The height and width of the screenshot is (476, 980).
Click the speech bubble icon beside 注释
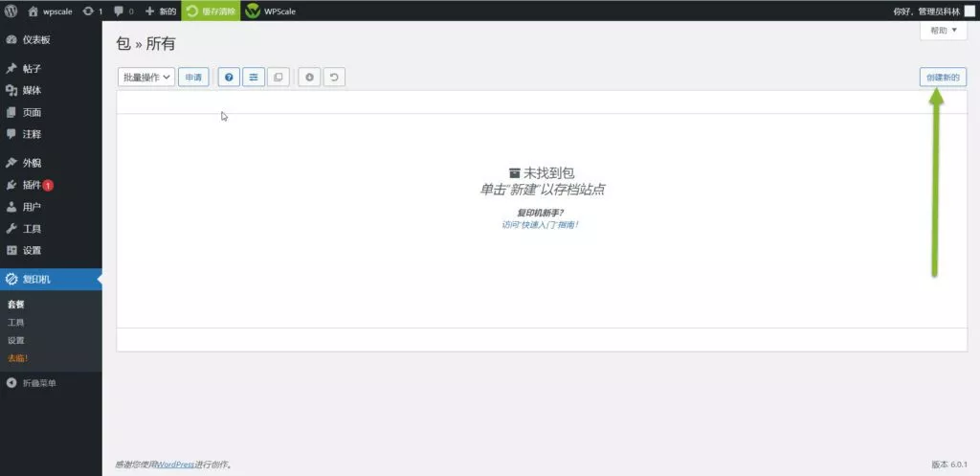pyautogui.click(x=11, y=134)
